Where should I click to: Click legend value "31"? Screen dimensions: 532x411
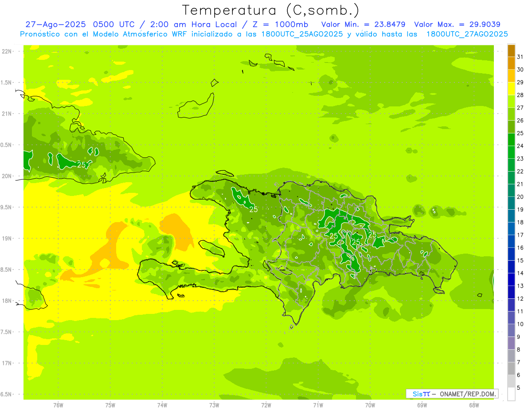pos(520,57)
